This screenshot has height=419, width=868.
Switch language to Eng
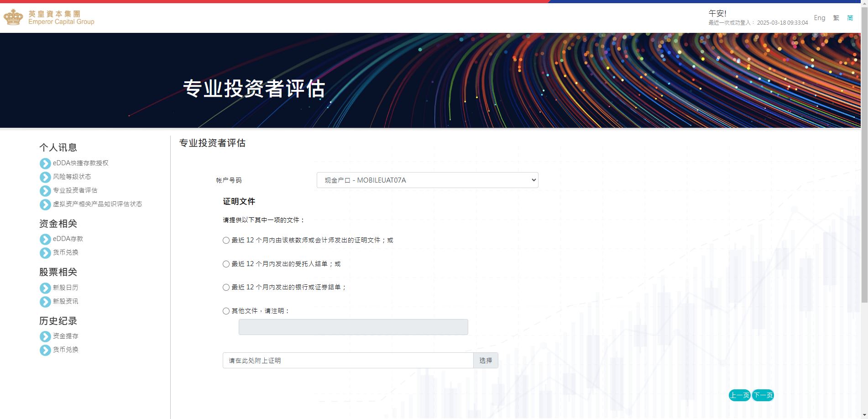820,18
